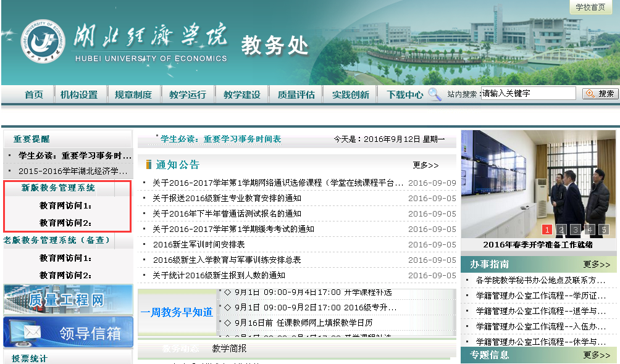
Task: Open 学籍管理办公室工作流程--休学与 link
Action: click(x=540, y=342)
